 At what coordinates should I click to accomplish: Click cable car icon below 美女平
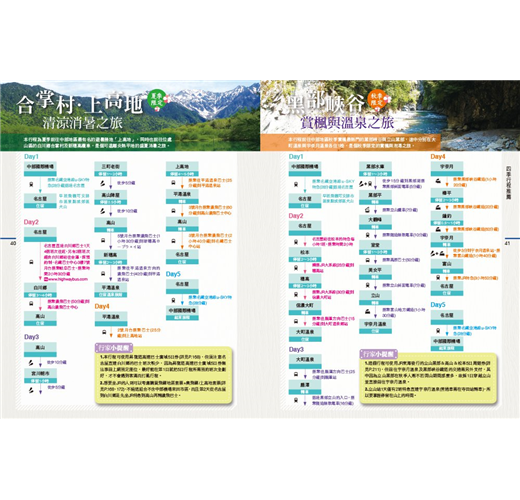[x=367, y=285]
